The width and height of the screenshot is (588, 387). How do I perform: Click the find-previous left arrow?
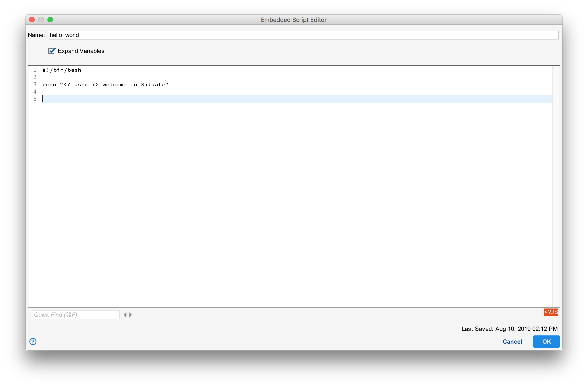(x=125, y=315)
